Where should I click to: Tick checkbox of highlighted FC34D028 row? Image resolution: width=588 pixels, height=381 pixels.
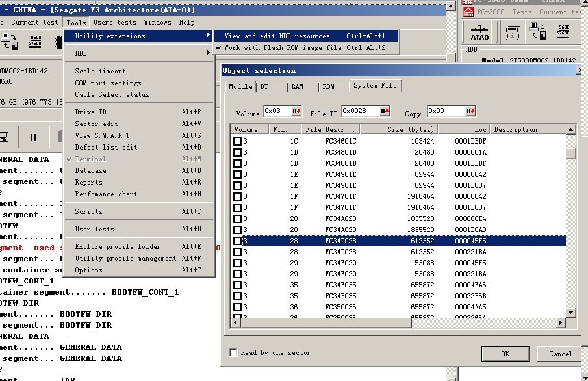click(237, 241)
